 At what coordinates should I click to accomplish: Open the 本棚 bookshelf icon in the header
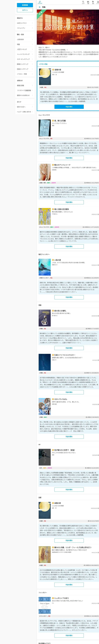88,2
